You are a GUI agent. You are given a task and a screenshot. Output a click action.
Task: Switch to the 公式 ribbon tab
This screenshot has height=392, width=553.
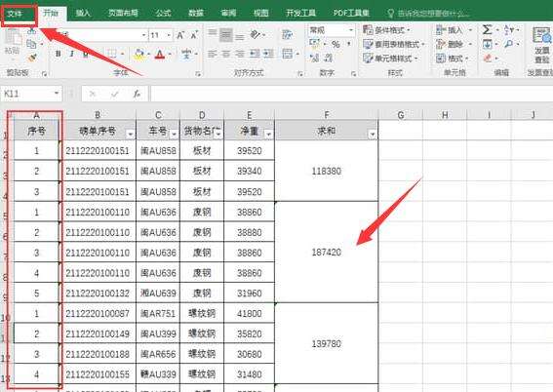[x=163, y=14]
